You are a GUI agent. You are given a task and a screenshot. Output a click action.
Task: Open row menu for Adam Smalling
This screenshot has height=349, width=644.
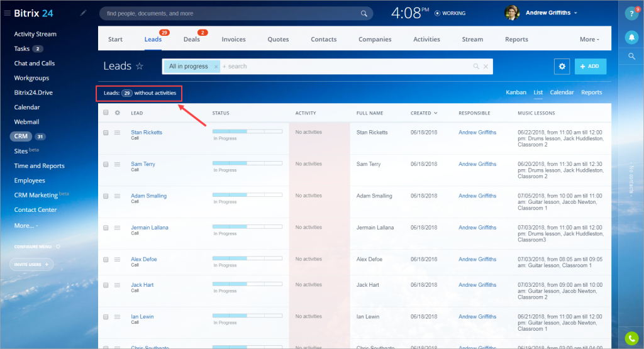[118, 196]
